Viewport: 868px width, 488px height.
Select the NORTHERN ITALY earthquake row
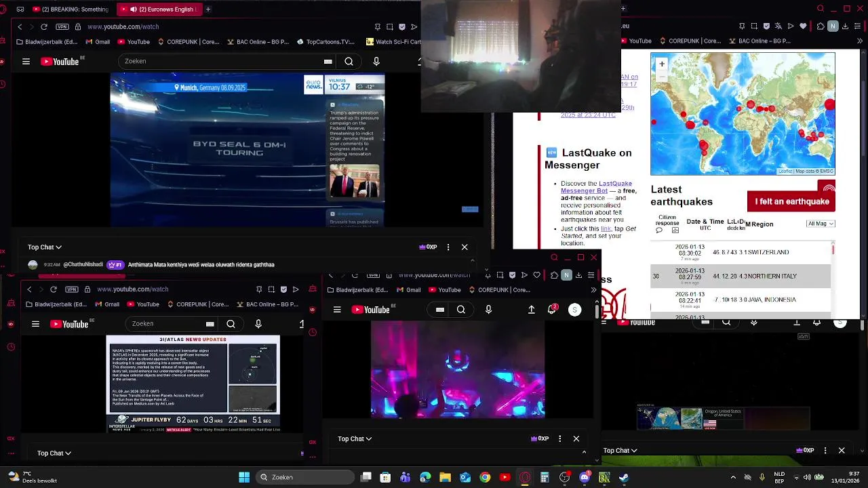(x=741, y=276)
